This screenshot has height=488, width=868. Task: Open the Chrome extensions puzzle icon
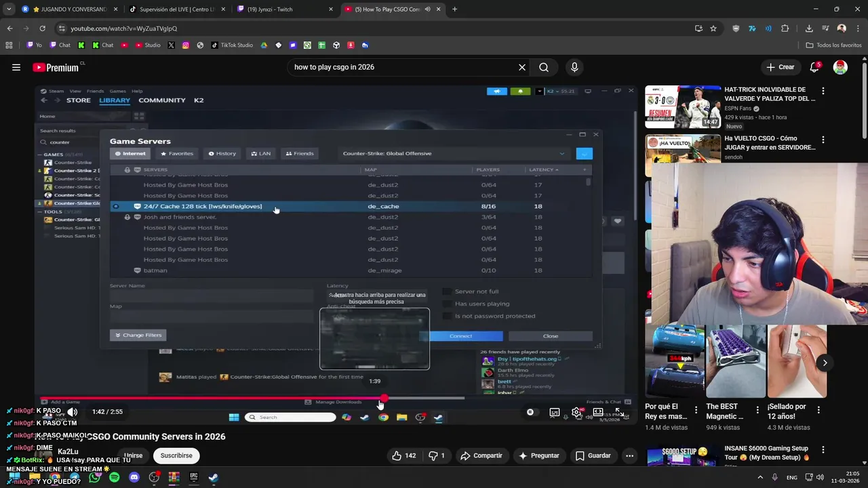[785, 28]
